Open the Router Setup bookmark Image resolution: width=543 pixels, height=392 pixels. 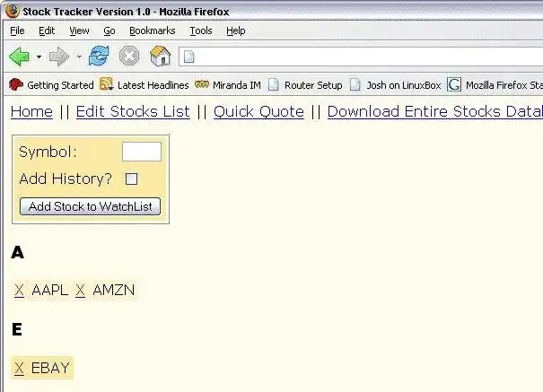coord(305,84)
